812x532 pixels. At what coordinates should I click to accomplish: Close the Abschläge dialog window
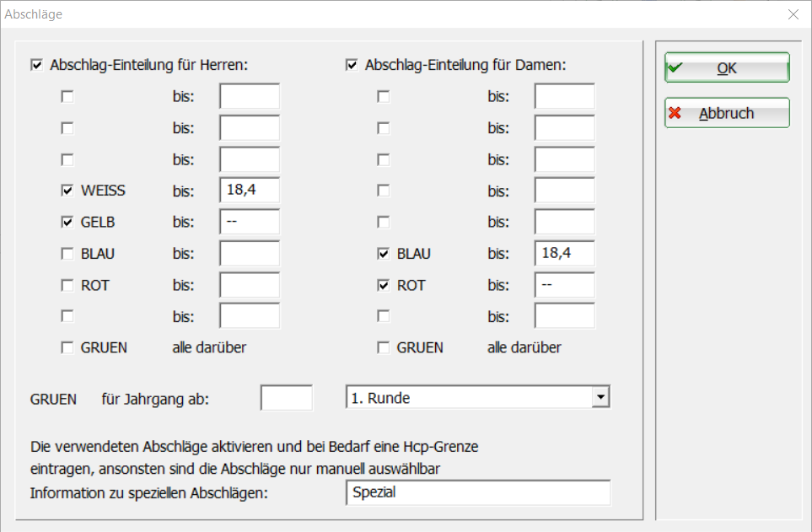(x=793, y=14)
